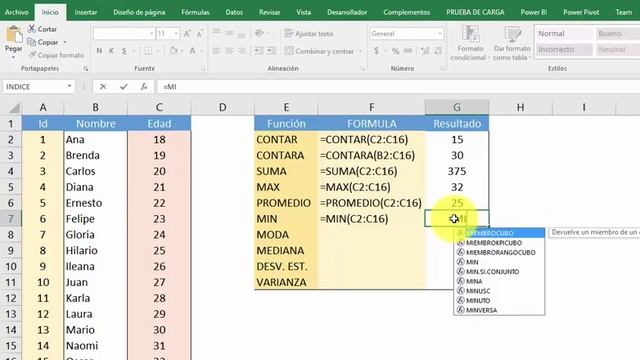This screenshot has width=640, height=360.
Task: Apply the thousands separator 000 style
Action: coord(408,51)
